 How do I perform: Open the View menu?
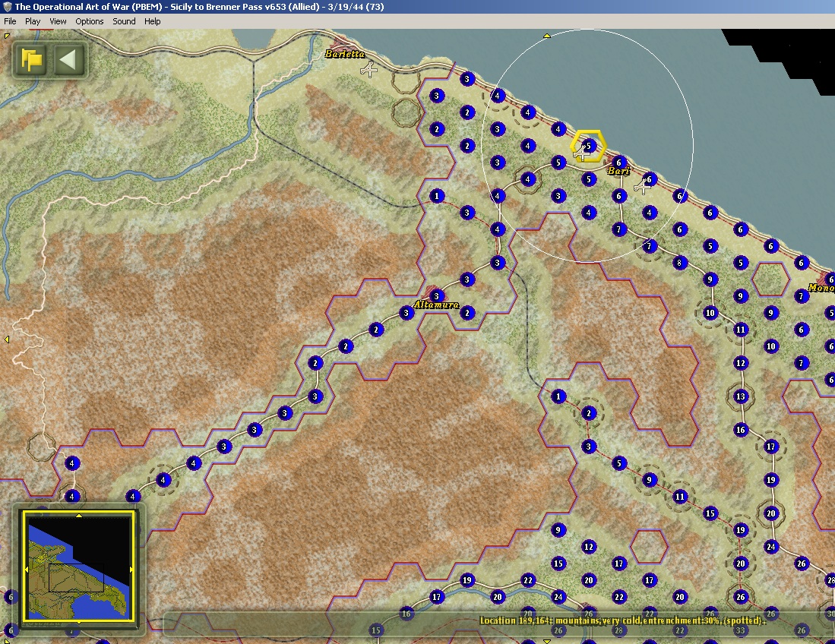tap(58, 21)
